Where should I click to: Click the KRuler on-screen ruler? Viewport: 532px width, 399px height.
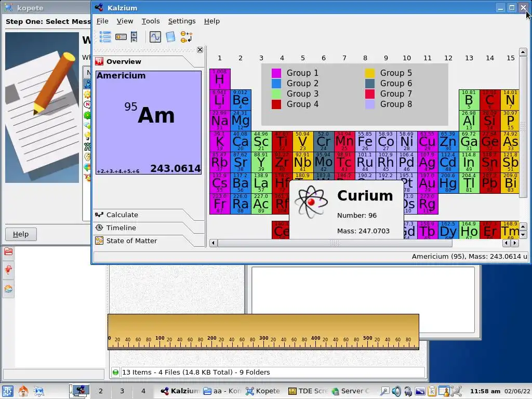pyautogui.click(x=263, y=332)
